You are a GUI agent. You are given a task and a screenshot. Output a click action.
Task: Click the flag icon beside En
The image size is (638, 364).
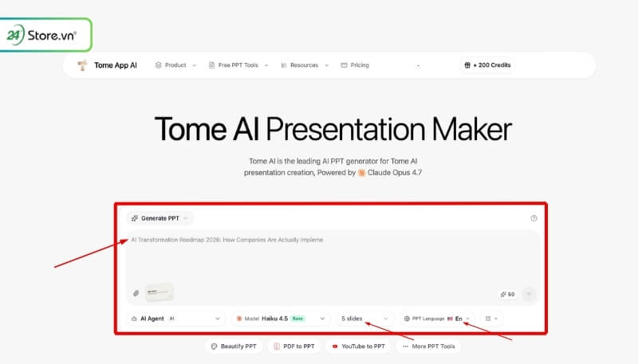point(450,319)
